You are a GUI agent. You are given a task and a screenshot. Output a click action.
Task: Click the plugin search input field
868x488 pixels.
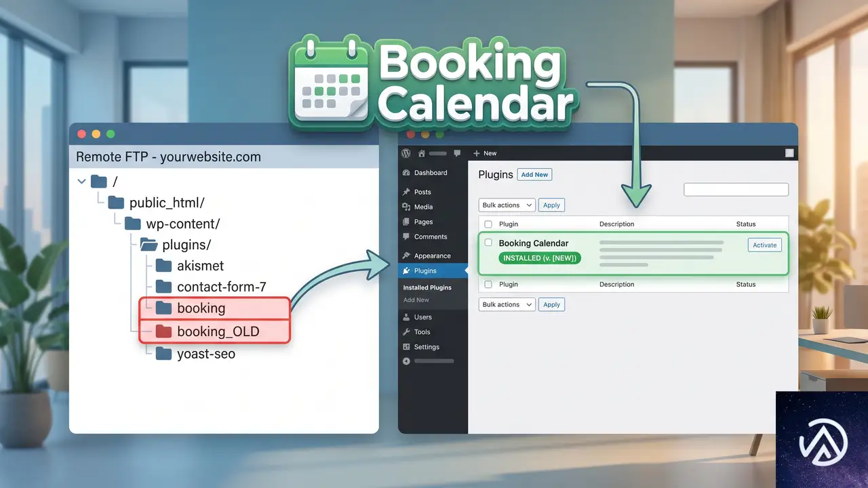(736, 190)
